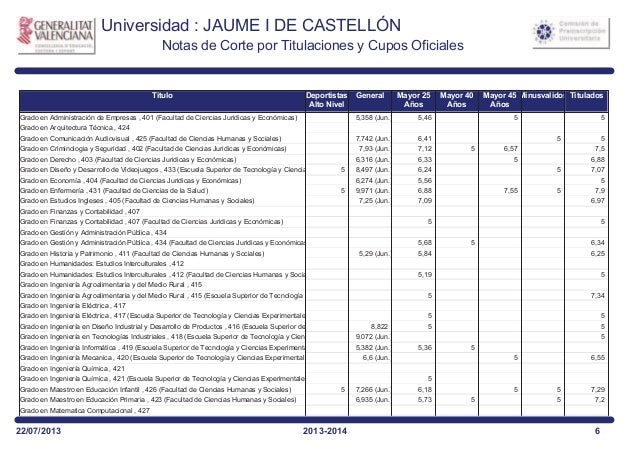Select the Grado en Economía, 404 row
Image resolution: width=638 pixels, height=451 pixels.
coord(314,180)
